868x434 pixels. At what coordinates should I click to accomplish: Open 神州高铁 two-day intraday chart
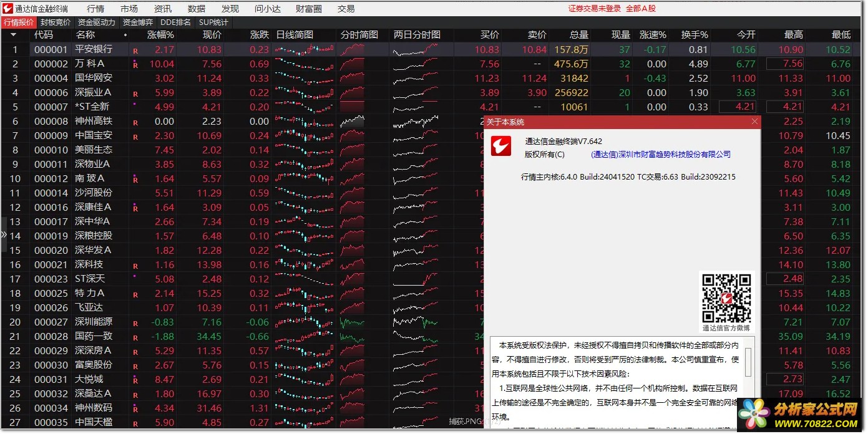(x=416, y=121)
